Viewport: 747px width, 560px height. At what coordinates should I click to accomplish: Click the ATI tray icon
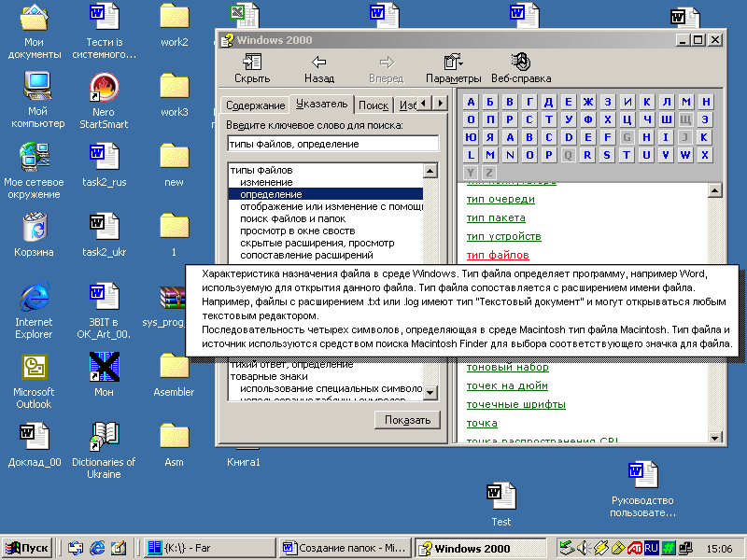[634, 548]
